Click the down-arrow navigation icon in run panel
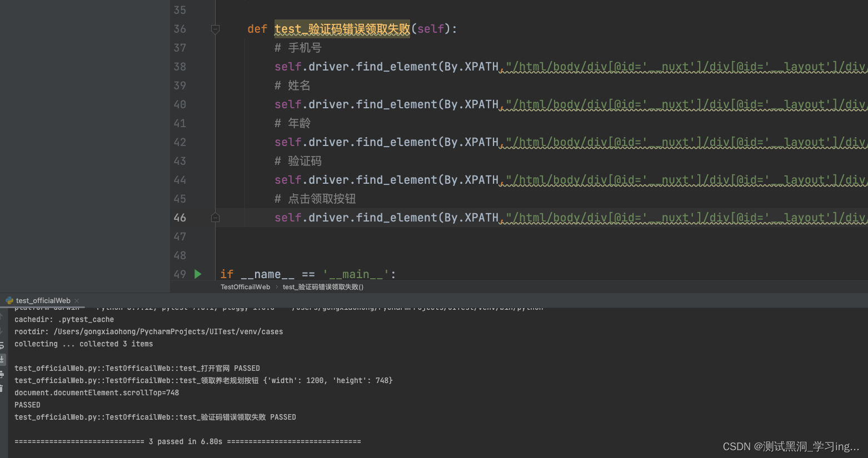 (3, 330)
